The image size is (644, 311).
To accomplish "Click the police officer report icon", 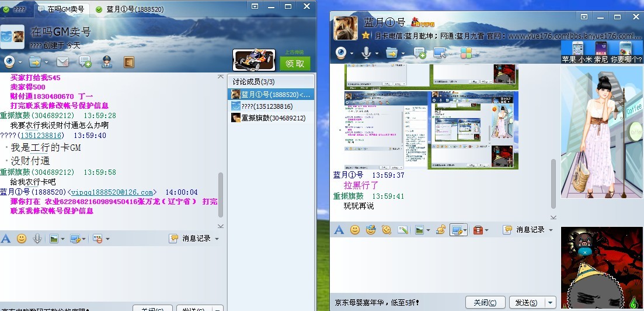I will pos(107,62).
